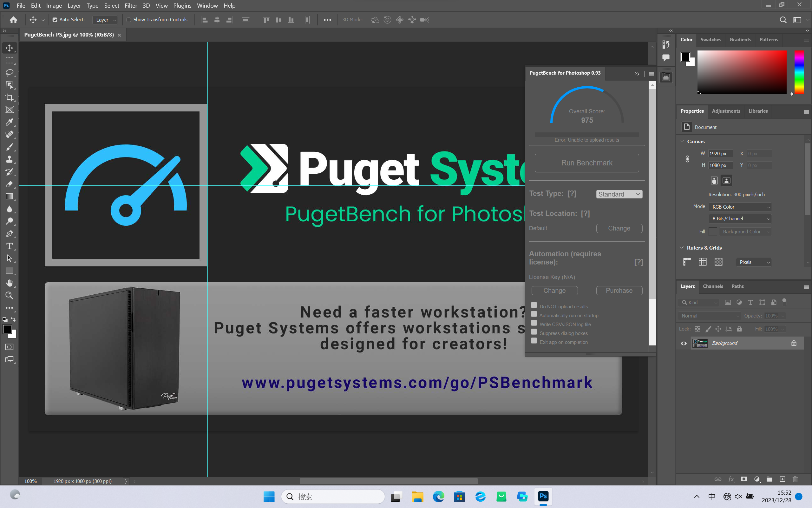Add layer mask icon
This screenshot has height=508, width=812.
744,479
